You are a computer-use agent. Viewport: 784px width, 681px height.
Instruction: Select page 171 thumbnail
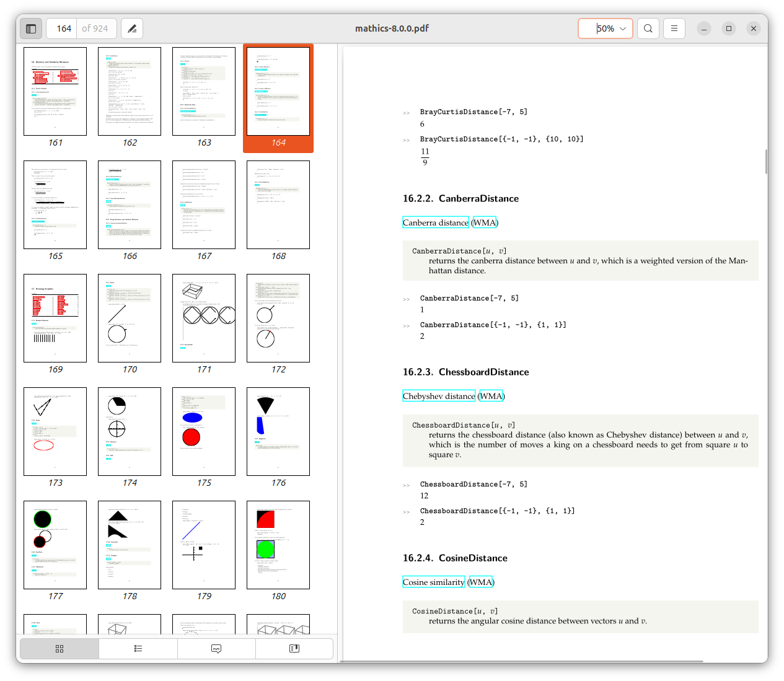point(204,319)
